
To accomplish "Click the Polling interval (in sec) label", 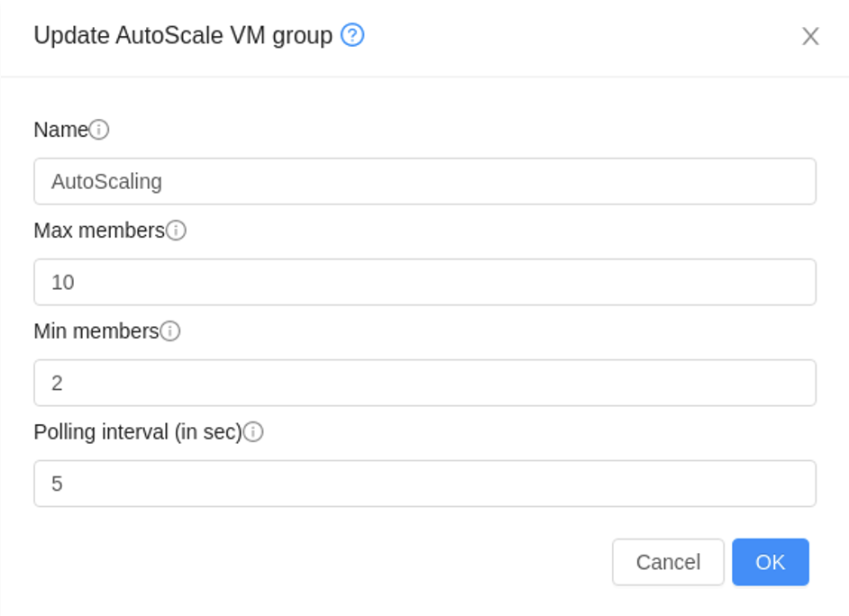I will (138, 432).
